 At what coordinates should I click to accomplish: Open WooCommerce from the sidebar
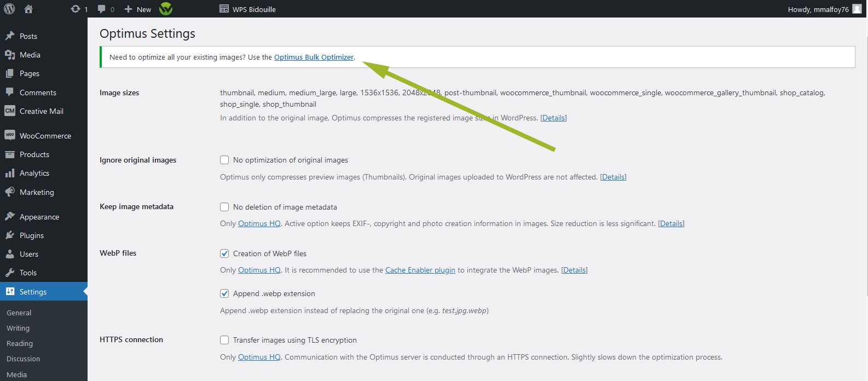tap(45, 136)
